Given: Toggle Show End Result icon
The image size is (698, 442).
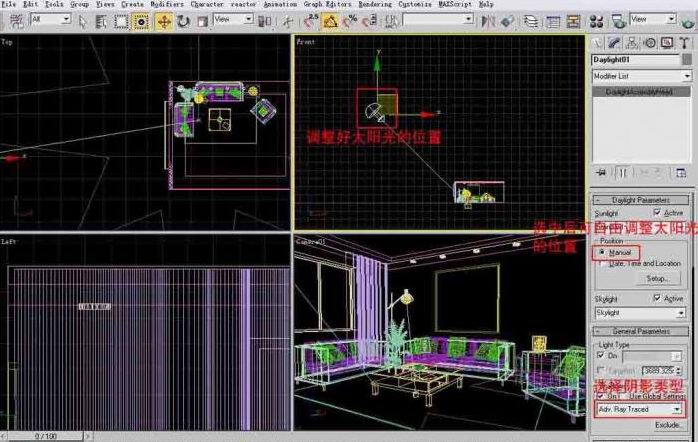Looking at the screenshot, I should point(623,173).
